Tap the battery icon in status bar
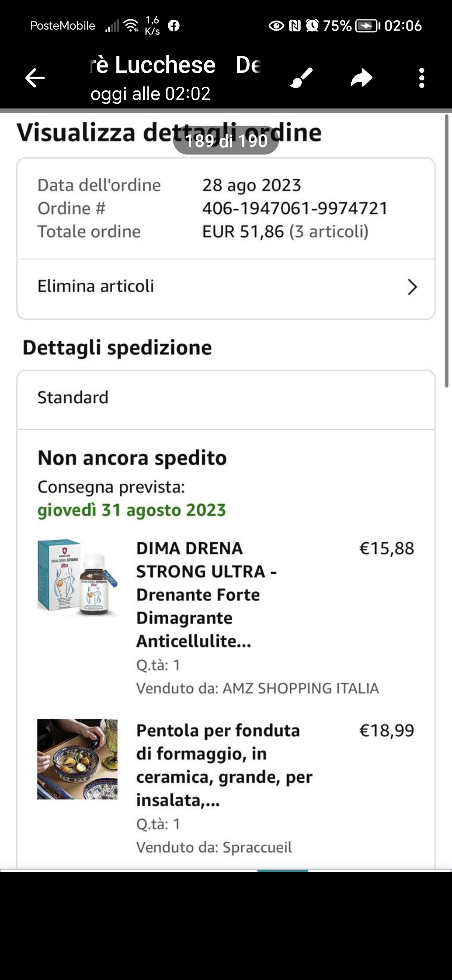 [x=367, y=26]
